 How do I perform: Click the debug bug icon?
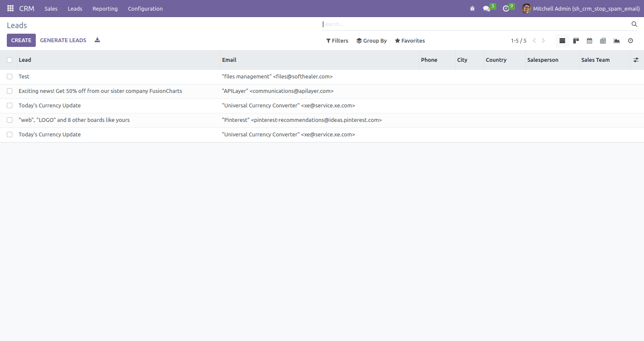point(472,9)
